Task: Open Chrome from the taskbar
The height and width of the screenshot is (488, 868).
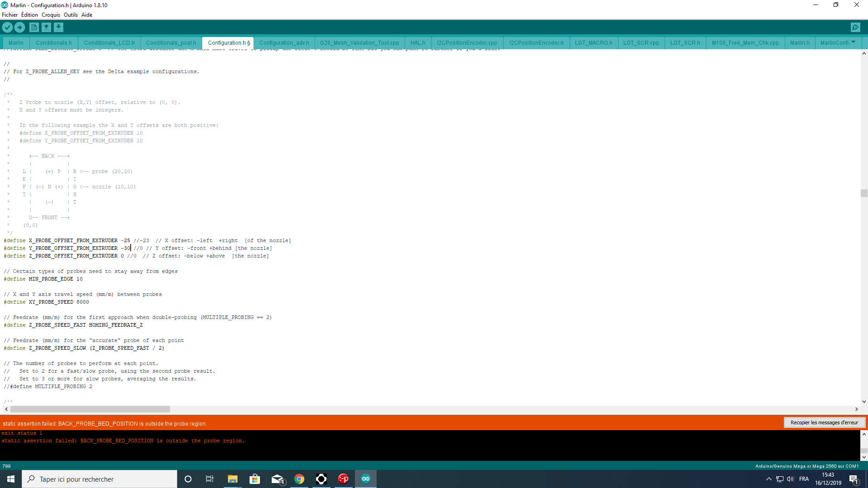Action: [299, 479]
